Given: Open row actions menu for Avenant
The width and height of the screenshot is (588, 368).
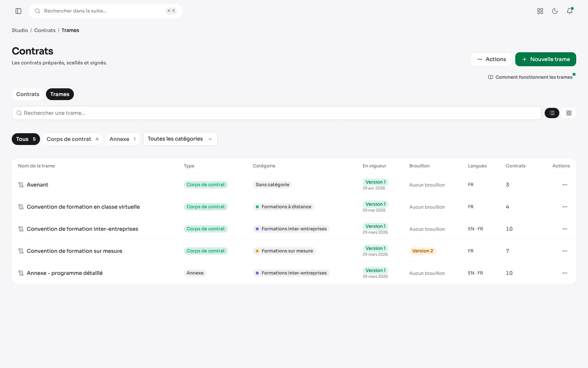Looking at the screenshot, I should 565,185.
